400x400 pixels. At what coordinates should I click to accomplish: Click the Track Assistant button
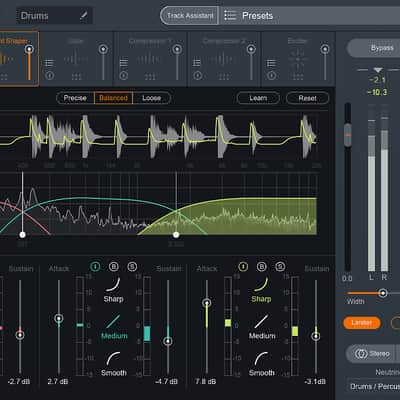click(190, 16)
